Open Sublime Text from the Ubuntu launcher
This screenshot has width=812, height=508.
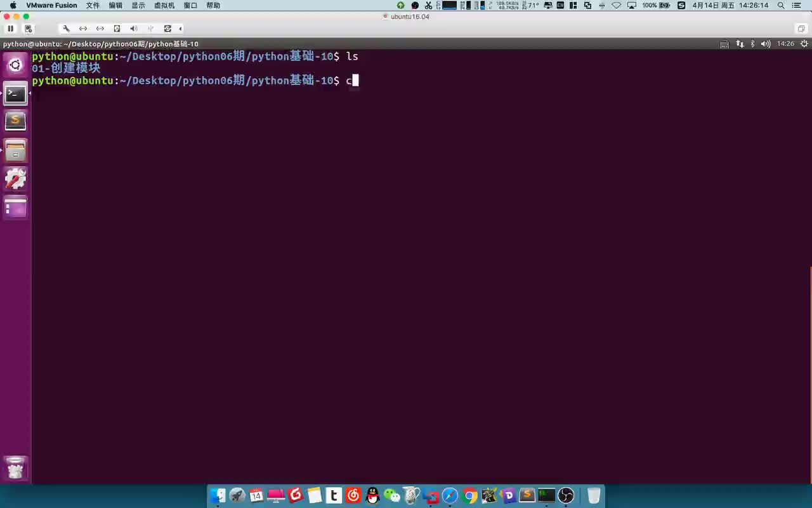pos(15,121)
